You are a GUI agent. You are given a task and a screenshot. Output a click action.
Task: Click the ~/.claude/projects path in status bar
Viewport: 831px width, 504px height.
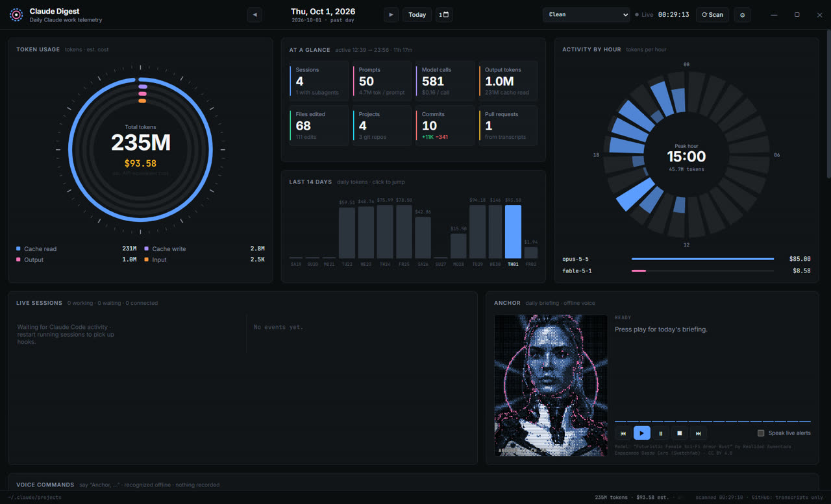point(35,497)
